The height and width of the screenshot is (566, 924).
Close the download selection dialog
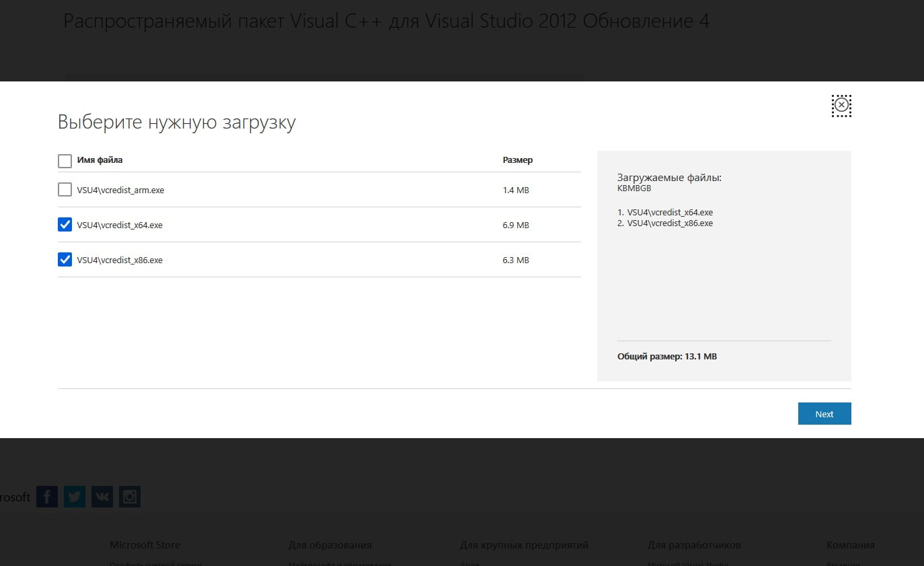[x=841, y=106]
